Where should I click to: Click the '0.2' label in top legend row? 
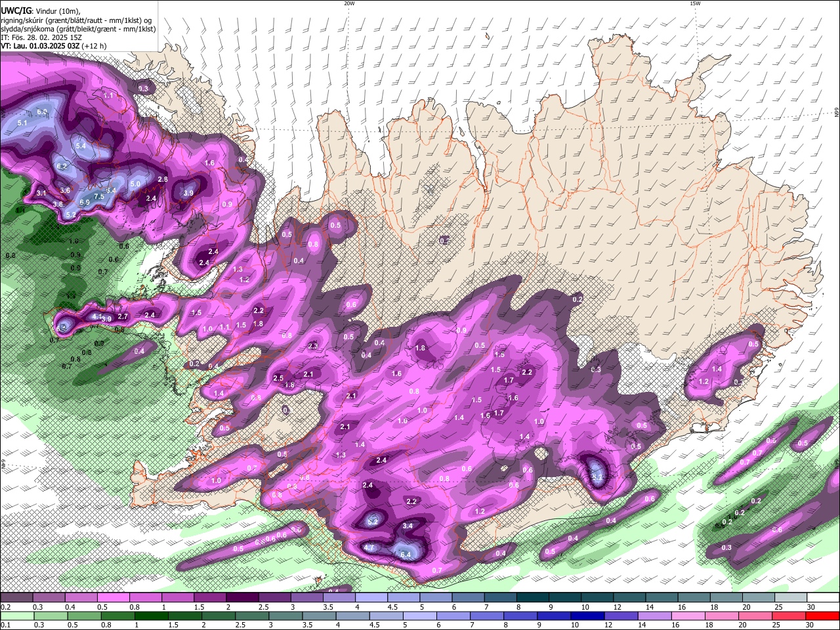(4, 607)
